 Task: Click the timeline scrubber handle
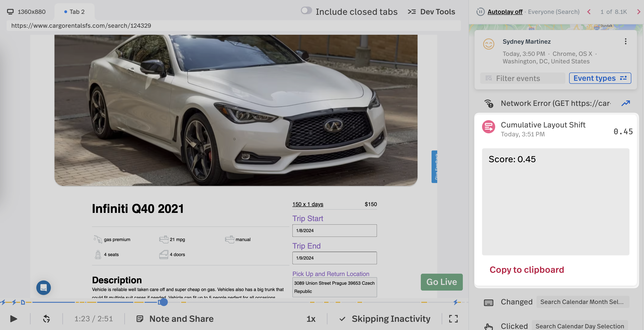click(x=164, y=302)
